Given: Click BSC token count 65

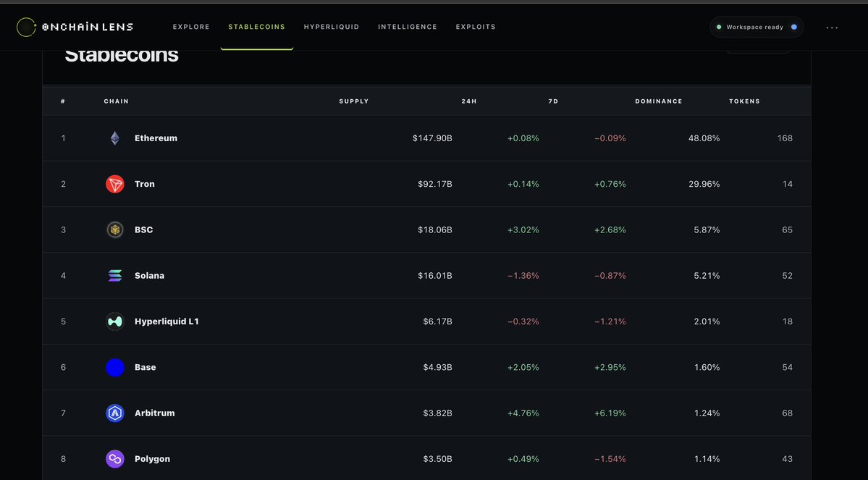Looking at the screenshot, I should [787, 230].
